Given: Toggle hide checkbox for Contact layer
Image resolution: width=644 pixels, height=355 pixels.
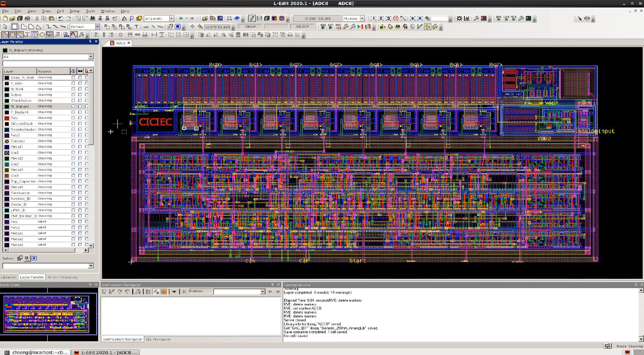Looking at the screenshot, I should click(80, 141).
